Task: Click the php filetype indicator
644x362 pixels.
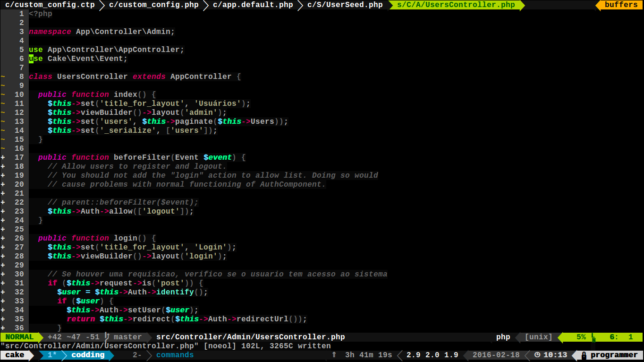Action: tap(503, 337)
